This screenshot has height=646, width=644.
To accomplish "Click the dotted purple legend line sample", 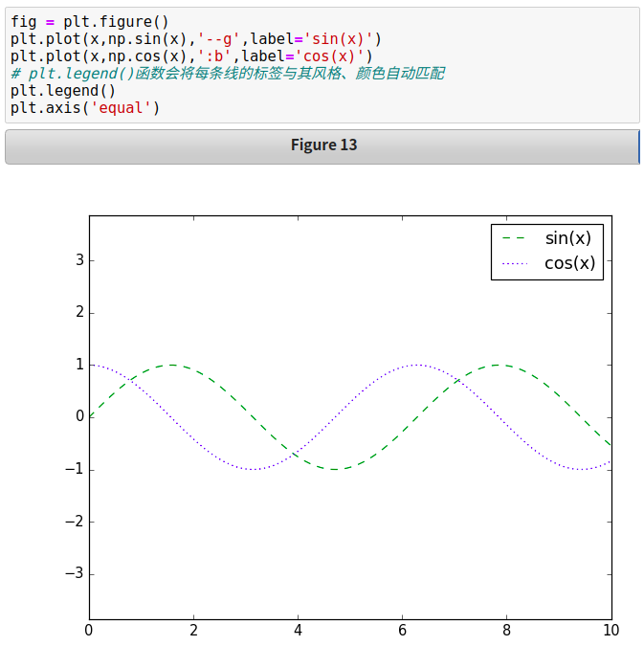I will [x=515, y=264].
